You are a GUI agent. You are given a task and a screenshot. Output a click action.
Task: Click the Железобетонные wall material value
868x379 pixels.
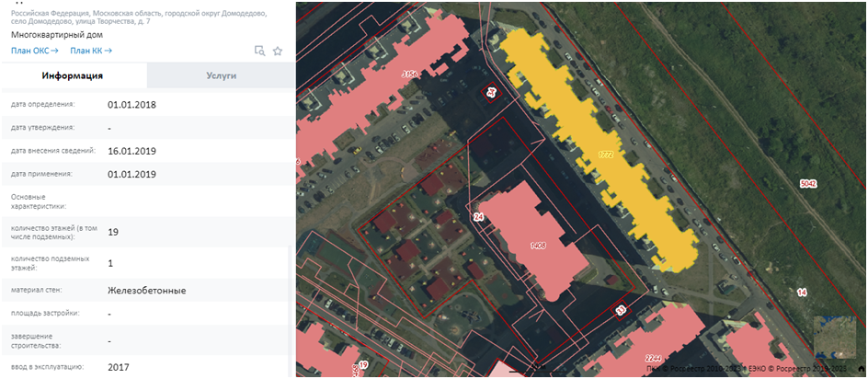click(x=146, y=291)
